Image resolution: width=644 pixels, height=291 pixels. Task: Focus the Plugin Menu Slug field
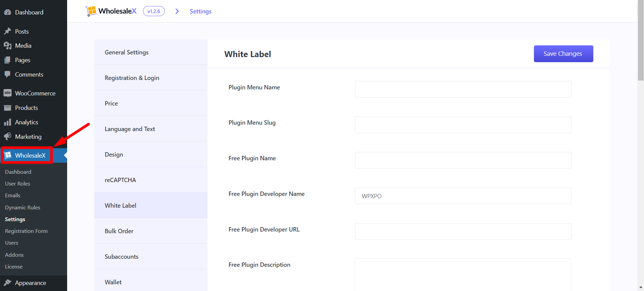463,125
